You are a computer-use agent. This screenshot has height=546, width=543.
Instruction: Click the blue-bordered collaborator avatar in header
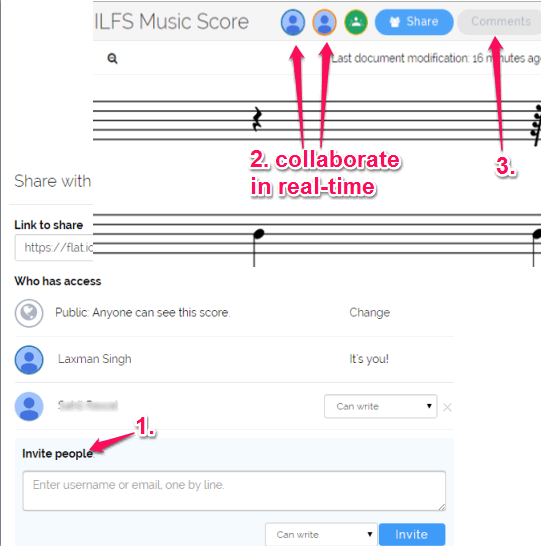tap(293, 22)
